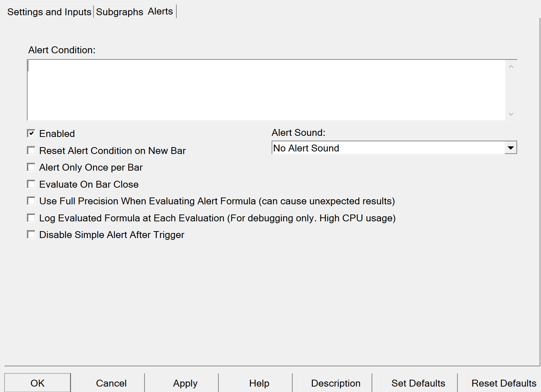Open Help for this dialog
Image resolution: width=541 pixels, height=392 pixels.
pyautogui.click(x=259, y=383)
